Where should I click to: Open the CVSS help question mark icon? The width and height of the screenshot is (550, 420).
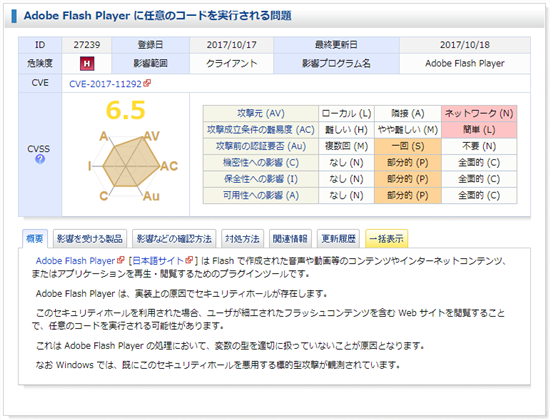[40, 160]
